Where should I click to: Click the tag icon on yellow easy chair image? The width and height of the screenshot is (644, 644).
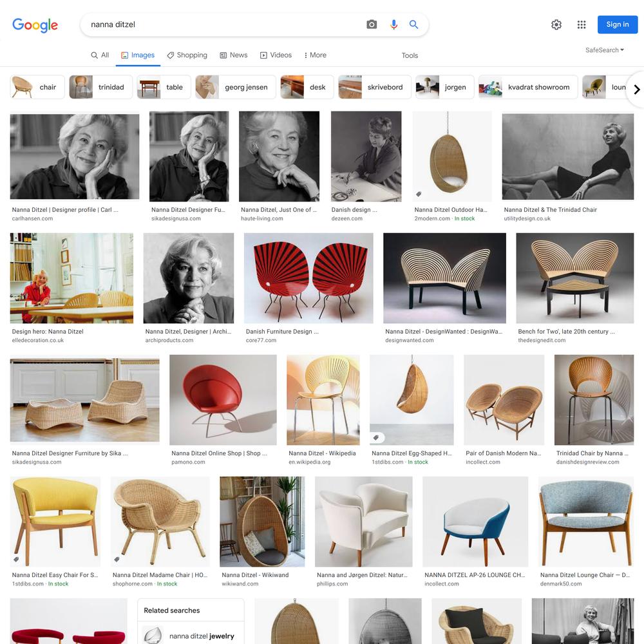coord(17,559)
